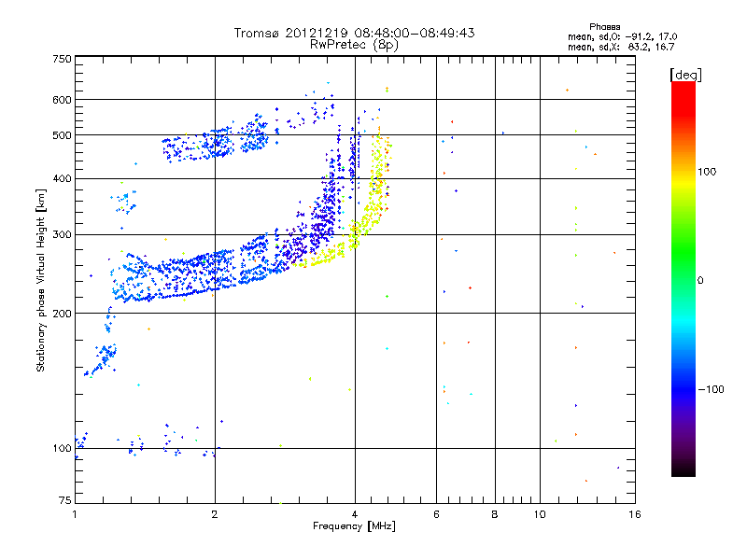This screenshot has height=560, width=747.
Task: Click the x-axis '16' tick label
Action: coord(635,514)
